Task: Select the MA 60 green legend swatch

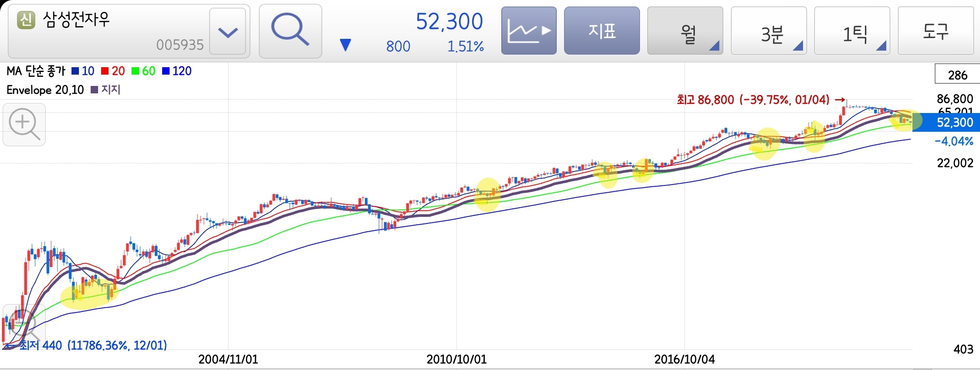Action: click(135, 71)
